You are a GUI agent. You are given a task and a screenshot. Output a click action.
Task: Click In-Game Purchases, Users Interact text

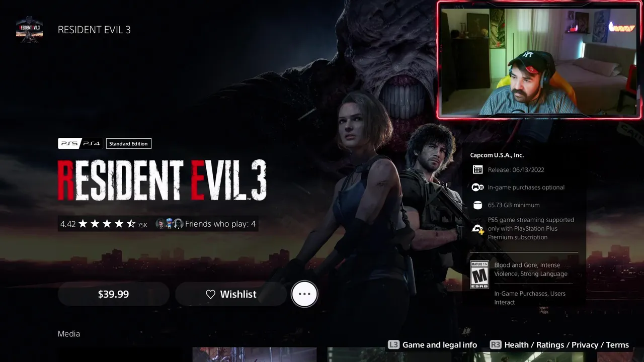[530, 298]
